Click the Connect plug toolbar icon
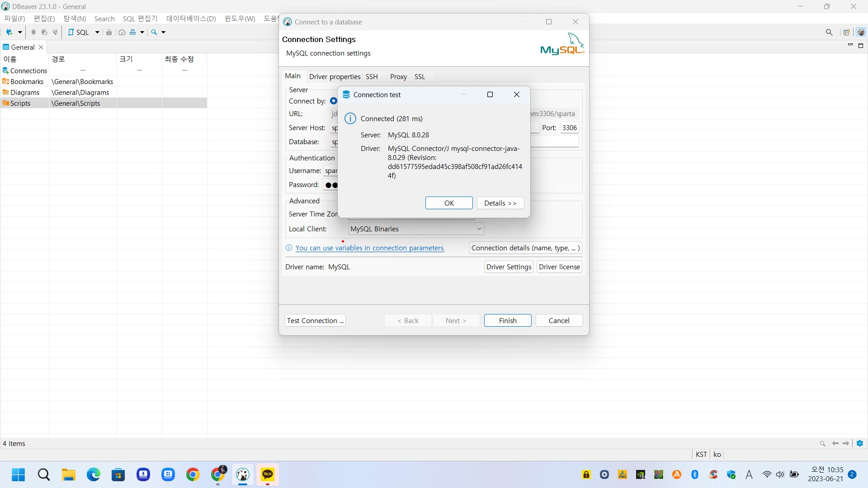 [x=33, y=32]
